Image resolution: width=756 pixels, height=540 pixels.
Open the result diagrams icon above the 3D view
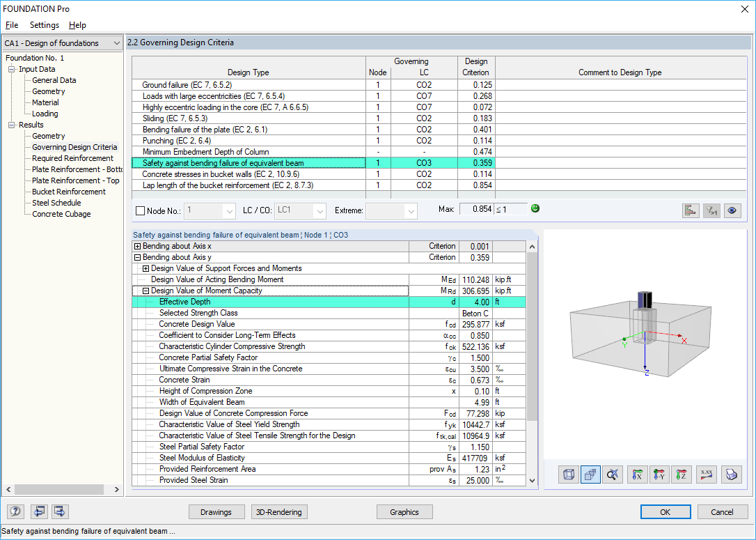(x=691, y=210)
